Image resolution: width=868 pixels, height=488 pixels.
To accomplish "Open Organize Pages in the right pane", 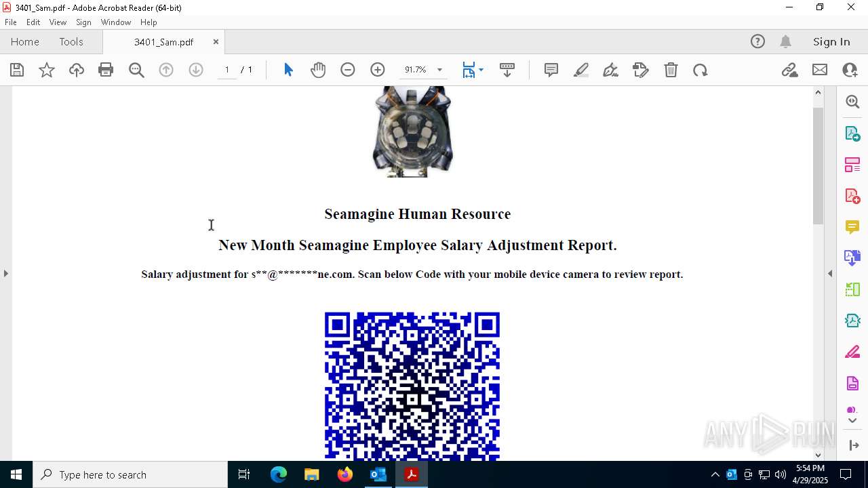I will pos(852,165).
